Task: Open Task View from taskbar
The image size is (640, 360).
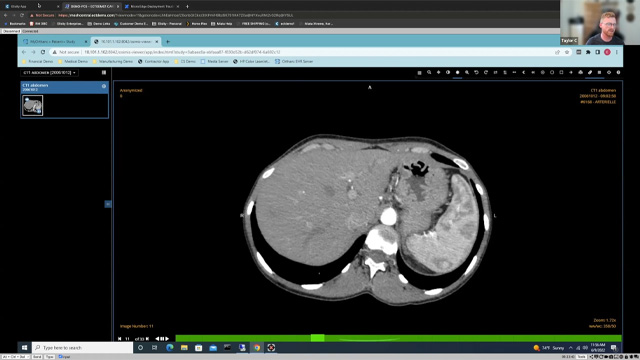Action: point(154,348)
